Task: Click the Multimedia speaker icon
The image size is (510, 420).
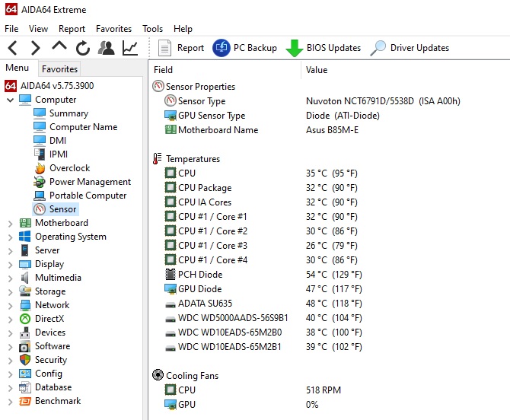Action: click(25, 278)
